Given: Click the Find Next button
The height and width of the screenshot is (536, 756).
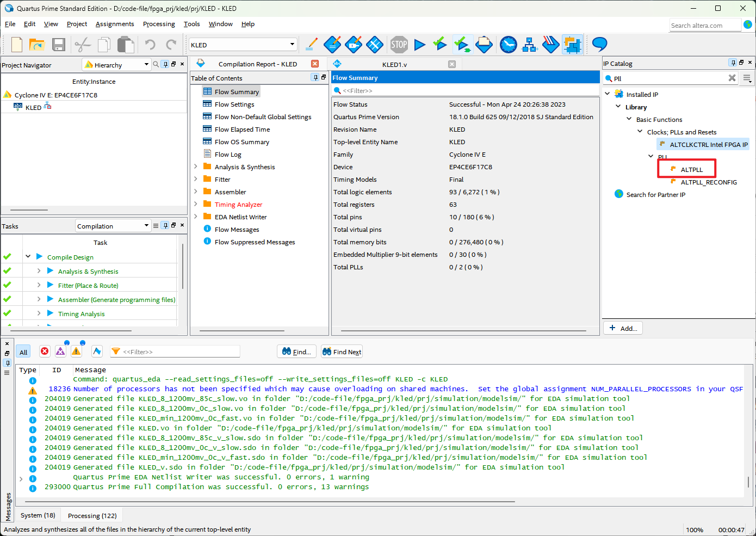Looking at the screenshot, I should 342,352.
